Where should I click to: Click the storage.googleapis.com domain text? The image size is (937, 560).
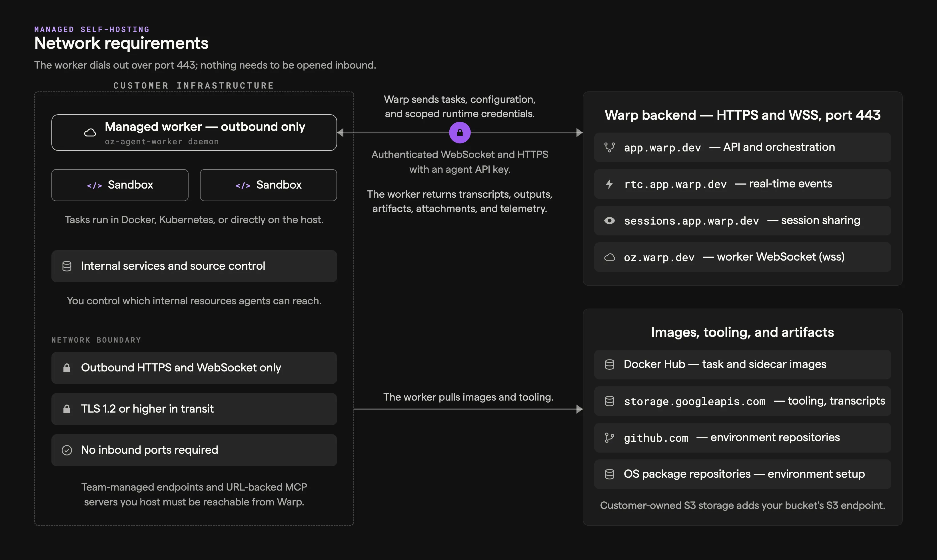pos(694,401)
